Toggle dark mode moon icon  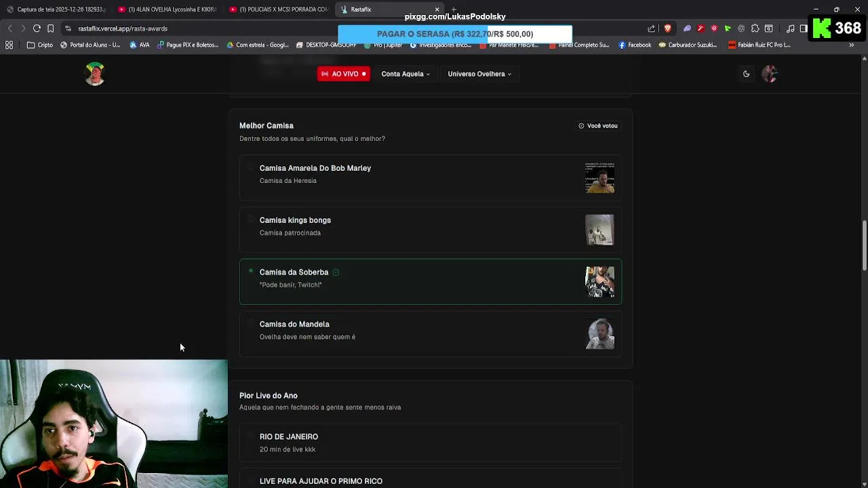click(x=746, y=74)
